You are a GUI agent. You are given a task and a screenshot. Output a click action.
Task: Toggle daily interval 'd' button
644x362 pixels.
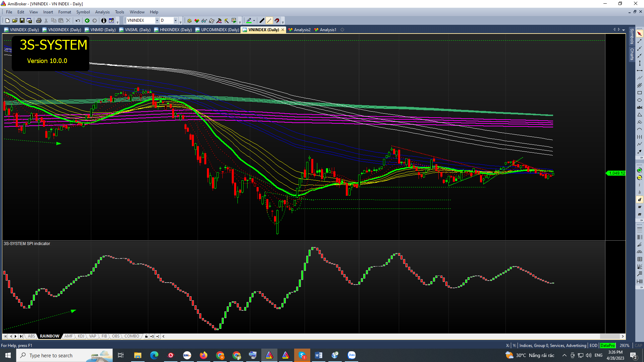coord(639,199)
